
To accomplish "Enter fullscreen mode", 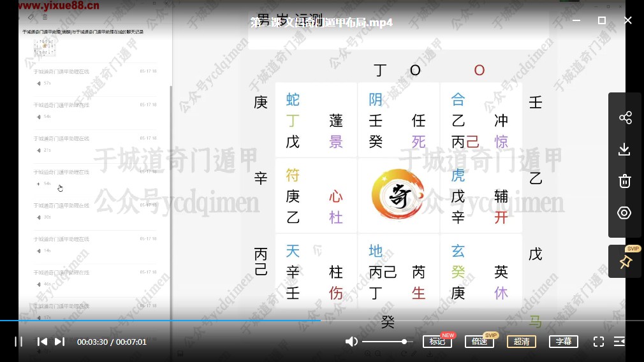I will [x=599, y=342].
